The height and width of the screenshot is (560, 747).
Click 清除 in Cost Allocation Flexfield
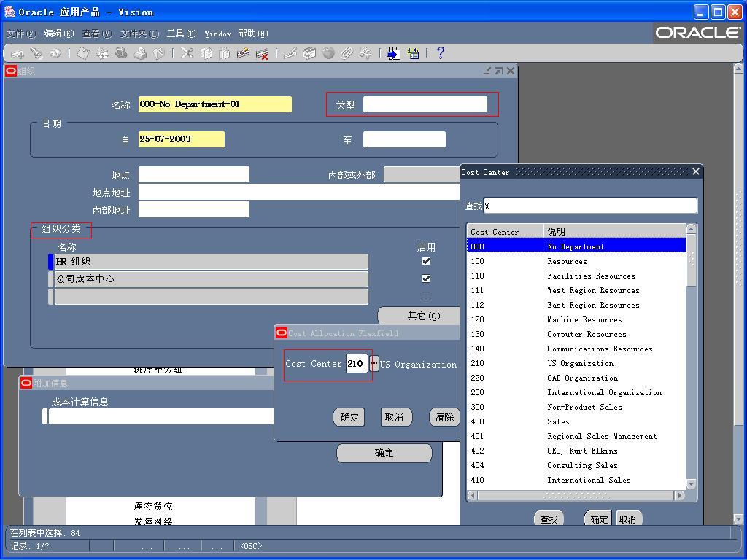point(444,417)
